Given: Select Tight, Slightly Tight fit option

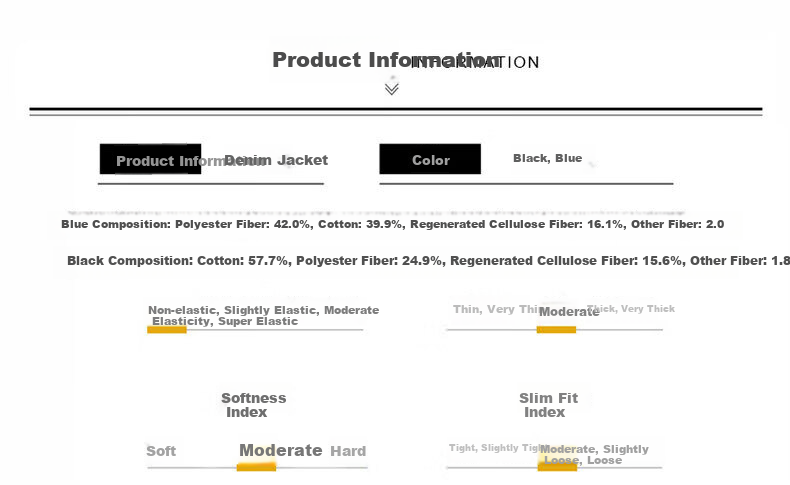Looking at the screenshot, I should [x=492, y=448].
